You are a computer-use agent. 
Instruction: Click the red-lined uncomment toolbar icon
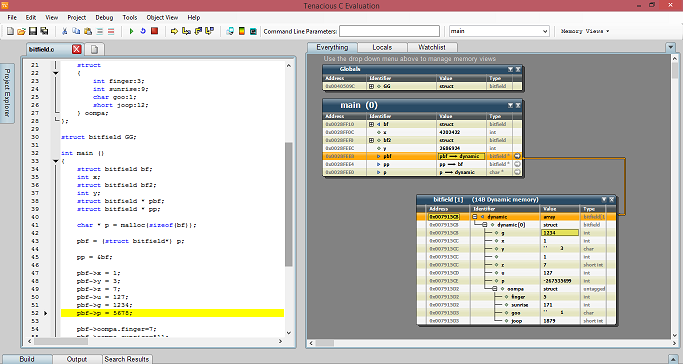pyautogui.click(x=111, y=31)
